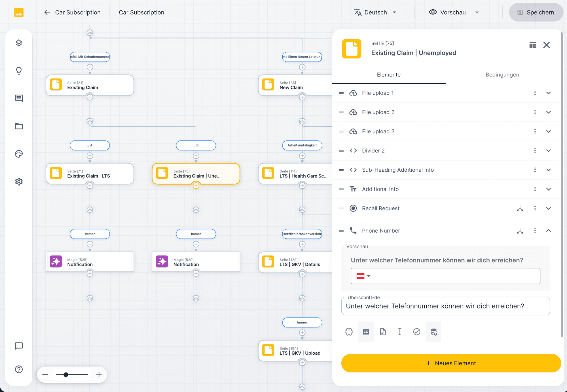Expand the File upload 1 element
This screenshot has height=392, width=567.
point(549,93)
